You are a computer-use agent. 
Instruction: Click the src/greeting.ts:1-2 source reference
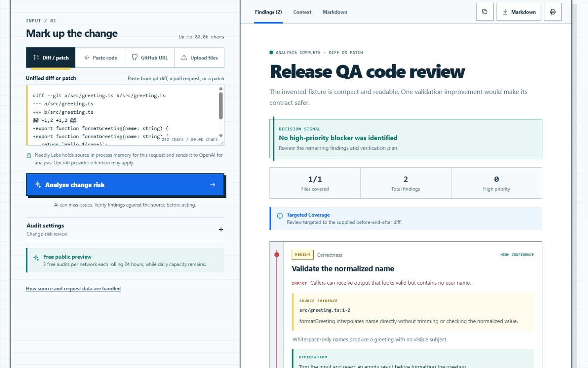pyautogui.click(x=325, y=310)
